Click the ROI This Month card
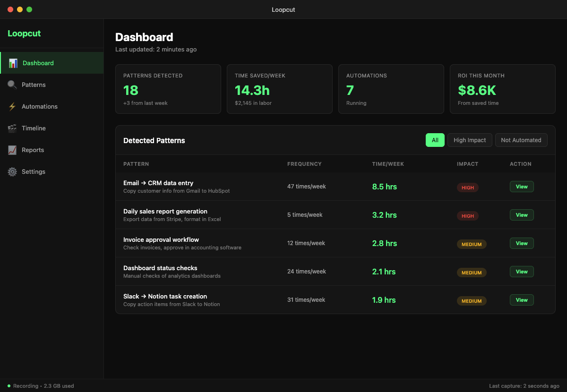The width and height of the screenshot is (567, 392). click(x=502, y=89)
